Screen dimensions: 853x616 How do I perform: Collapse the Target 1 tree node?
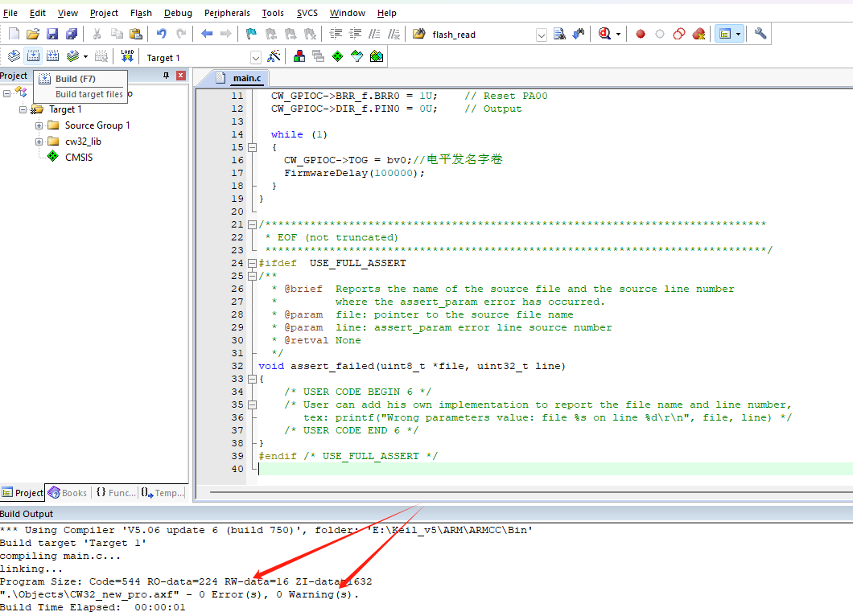coord(23,110)
